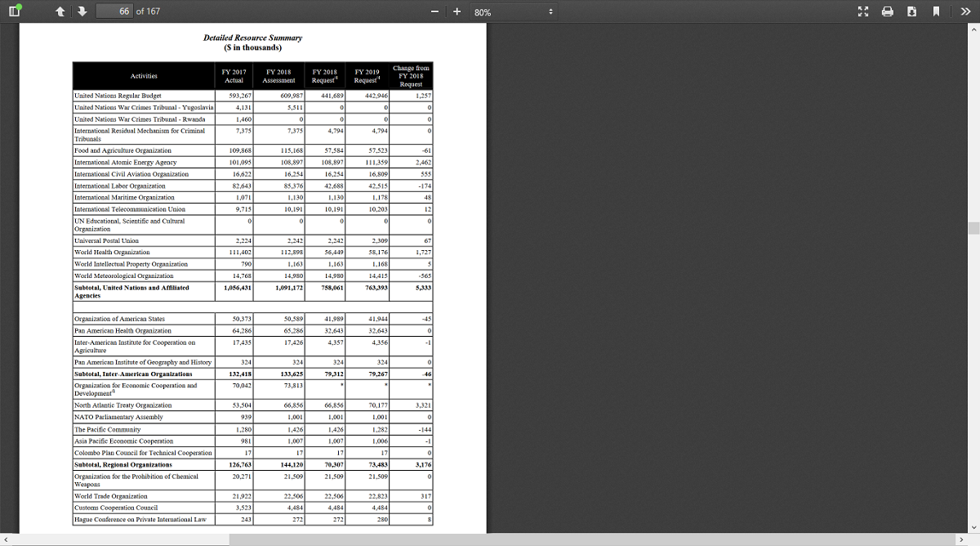Click the NATO change value 3,321
Viewport: 980px width, 546px height.
tap(423, 405)
